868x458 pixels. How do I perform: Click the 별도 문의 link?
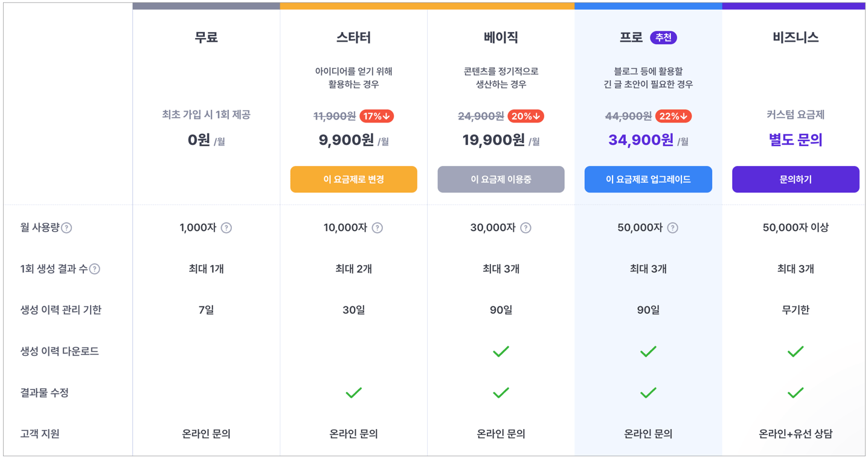pyautogui.click(x=796, y=139)
